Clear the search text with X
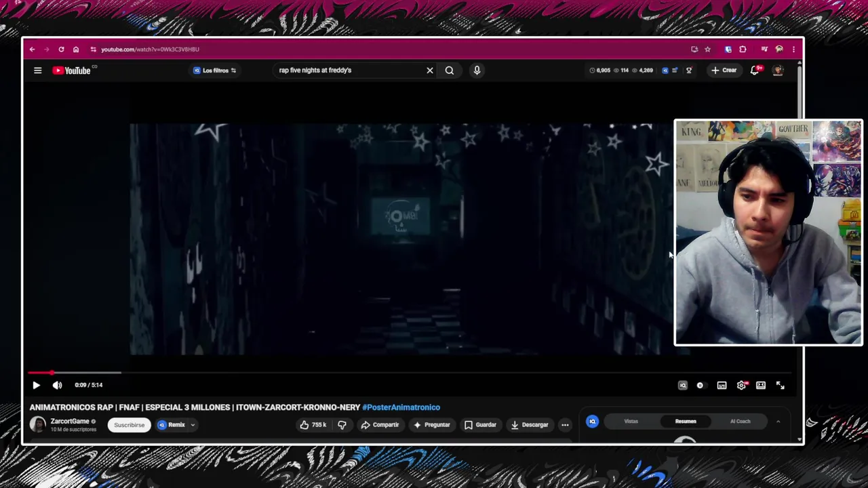This screenshot has width=868, height=488. point(430,70)
